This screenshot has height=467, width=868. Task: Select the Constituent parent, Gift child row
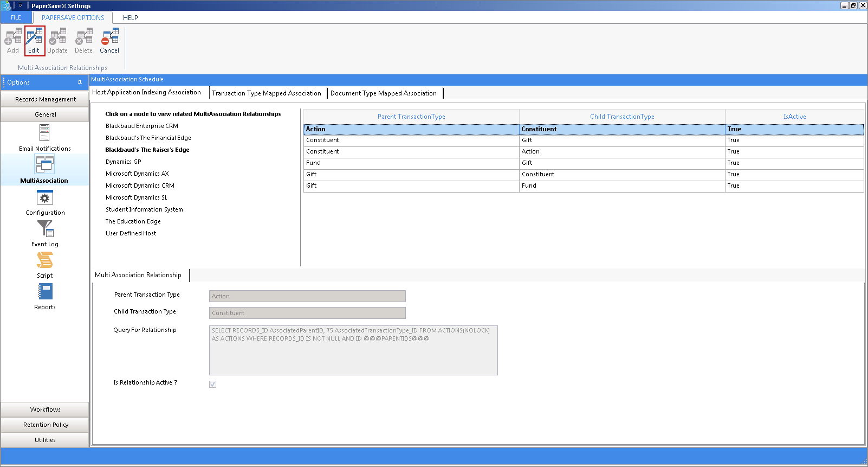click(x=584, y=140)
